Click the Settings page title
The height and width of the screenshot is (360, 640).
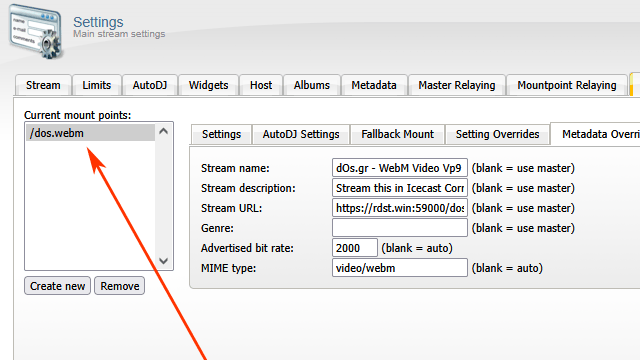point(98,22)
